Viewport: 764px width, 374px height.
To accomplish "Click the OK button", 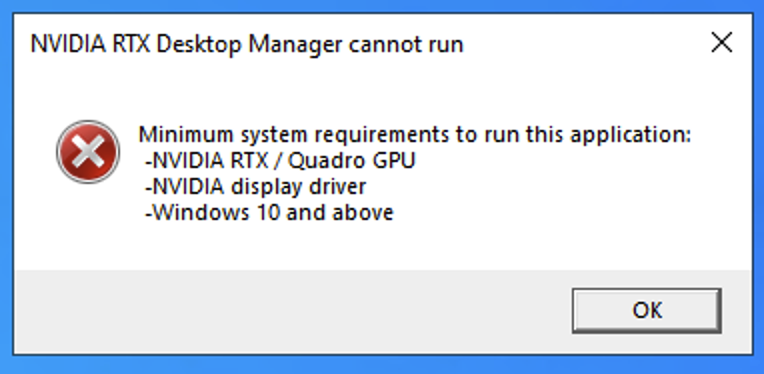I will coord(647,311).
